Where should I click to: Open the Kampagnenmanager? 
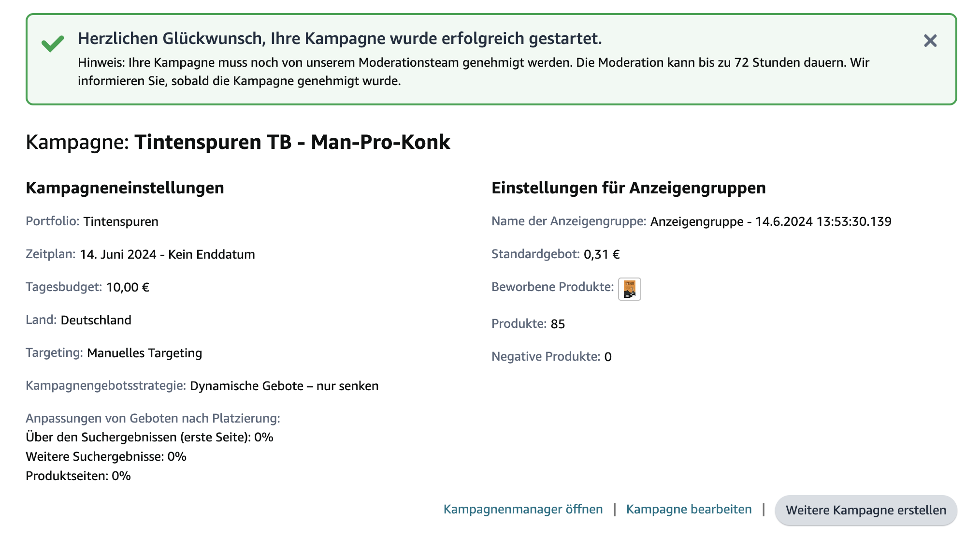pos(523,509)
